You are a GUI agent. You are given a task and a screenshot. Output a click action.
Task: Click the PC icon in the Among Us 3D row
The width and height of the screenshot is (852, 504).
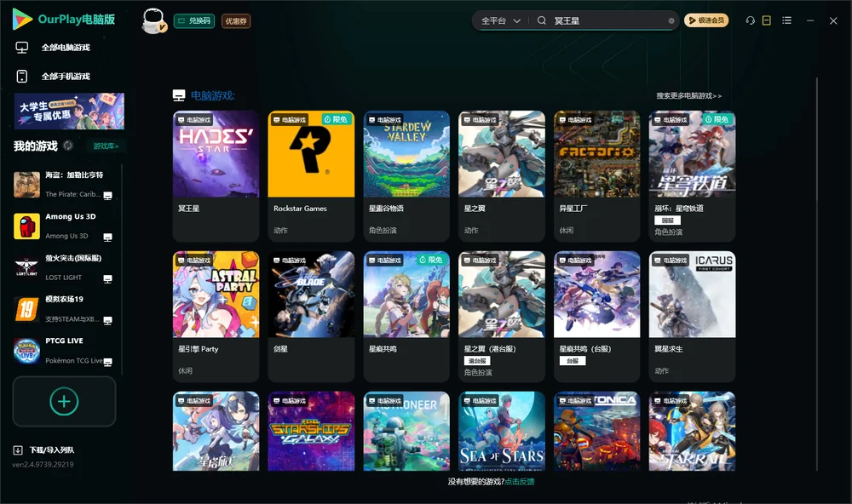point(107,238)
